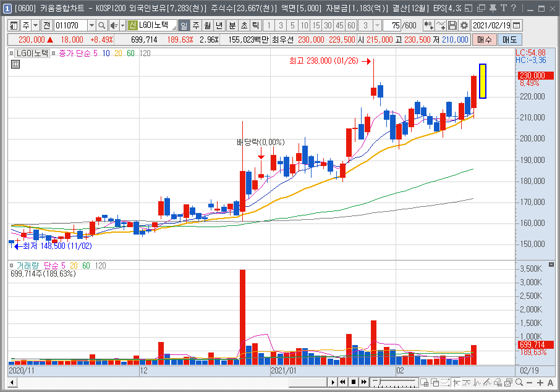Click the fast-forward button on bottom bar
This screenshot has width=560, height=392.
click(363, 382)
